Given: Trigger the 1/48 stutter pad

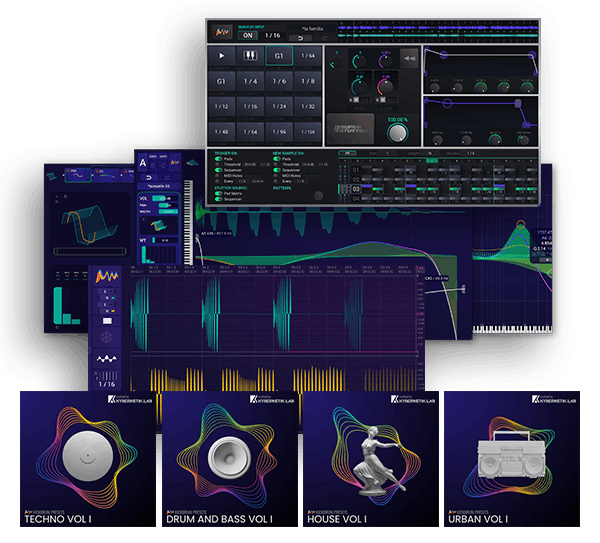Looking at the screenshot, I should [222, 132].
